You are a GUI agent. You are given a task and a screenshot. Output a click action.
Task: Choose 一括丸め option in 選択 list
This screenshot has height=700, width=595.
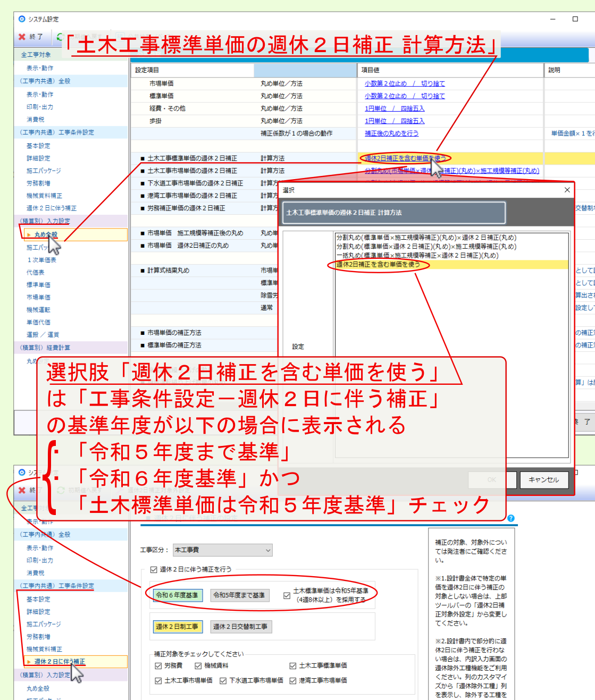417,256
